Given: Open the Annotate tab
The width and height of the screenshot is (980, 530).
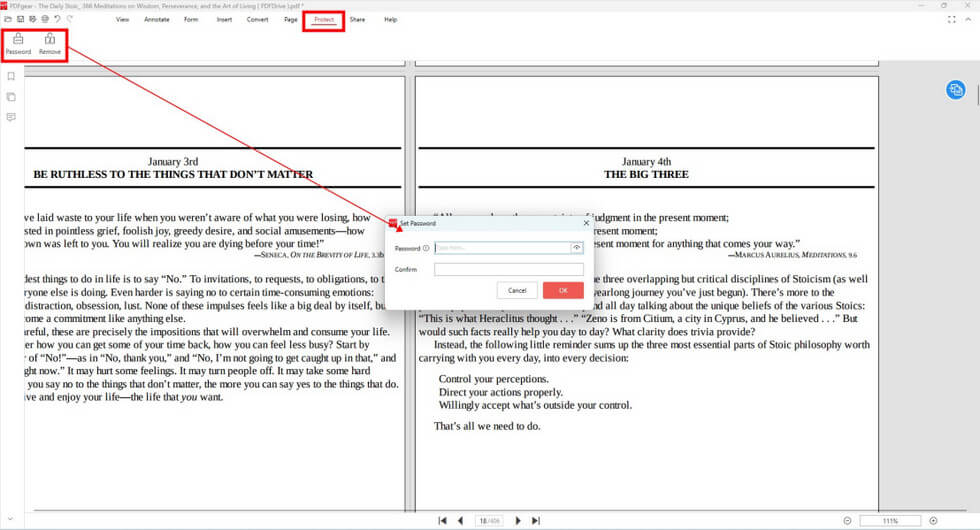Looking at the screenshot, I should tap(157, 19).
